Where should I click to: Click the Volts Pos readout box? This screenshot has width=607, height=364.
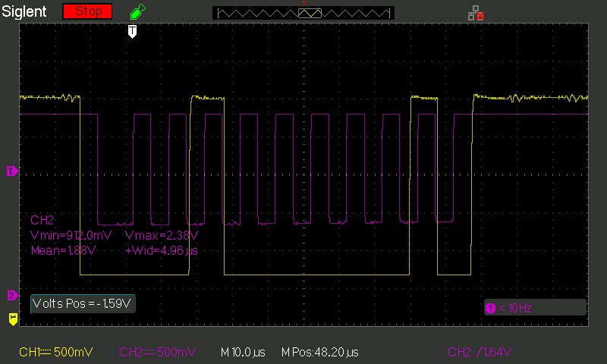(x=83, y=304)
